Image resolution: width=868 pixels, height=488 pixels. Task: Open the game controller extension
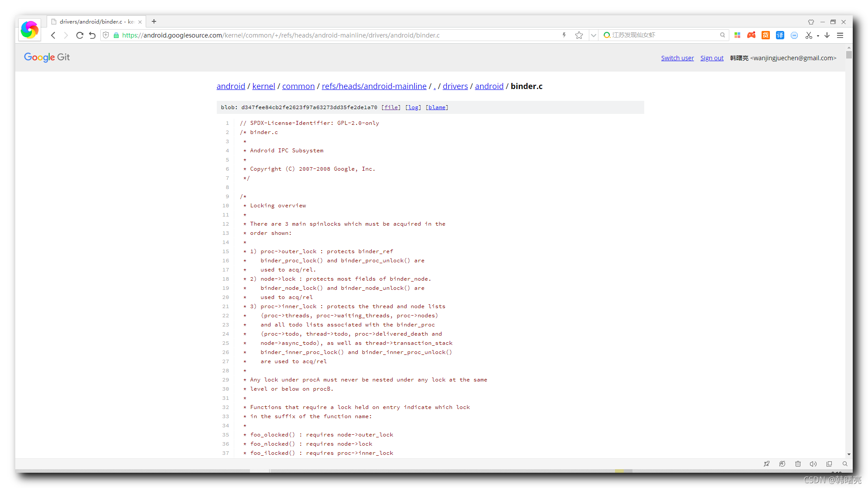[751, 35]
